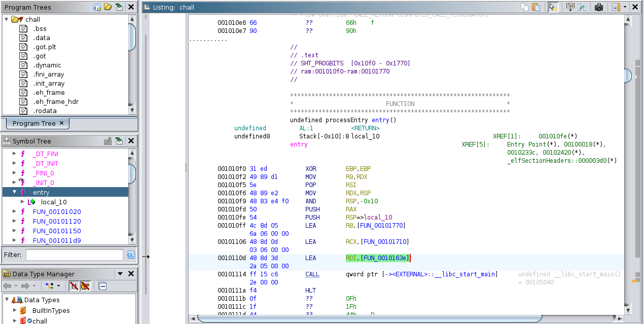The width and height of the screenshot is (644, 324).
Task: Select the Program Tree tab
Action: (x=34, y=123)
